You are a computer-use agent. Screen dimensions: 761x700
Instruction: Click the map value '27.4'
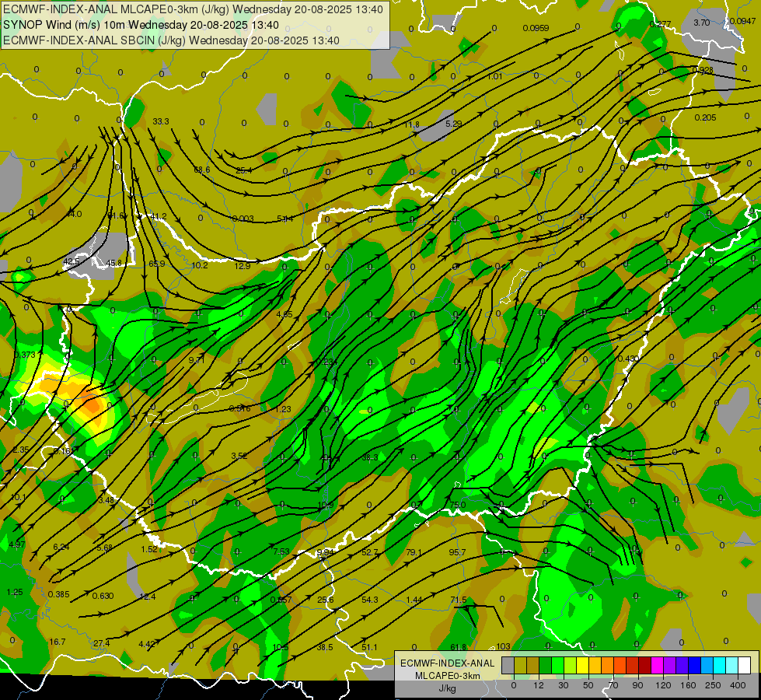click(x=101, y=643)
